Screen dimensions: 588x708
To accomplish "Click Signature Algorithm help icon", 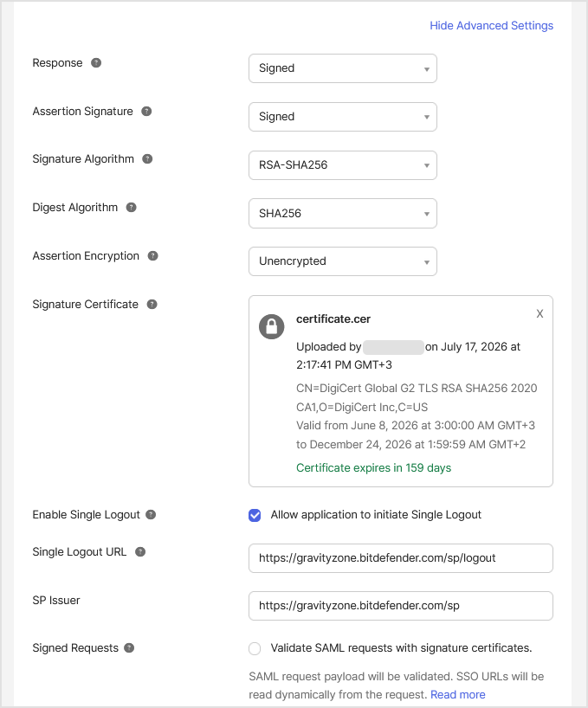I will [x=147, y=159].
